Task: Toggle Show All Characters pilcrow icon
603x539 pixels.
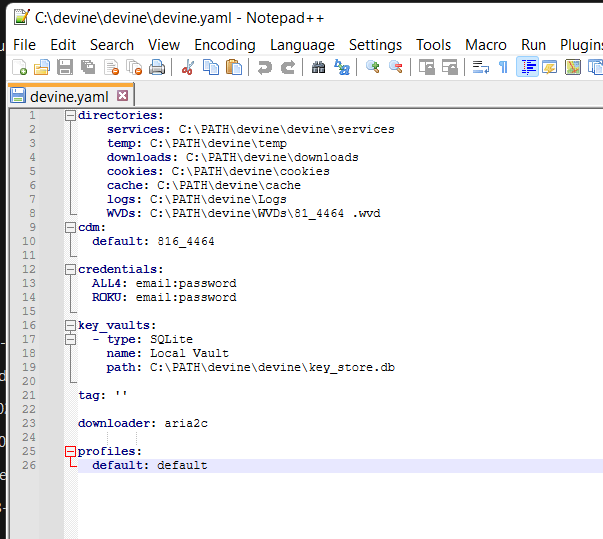Action: point(503,67)
